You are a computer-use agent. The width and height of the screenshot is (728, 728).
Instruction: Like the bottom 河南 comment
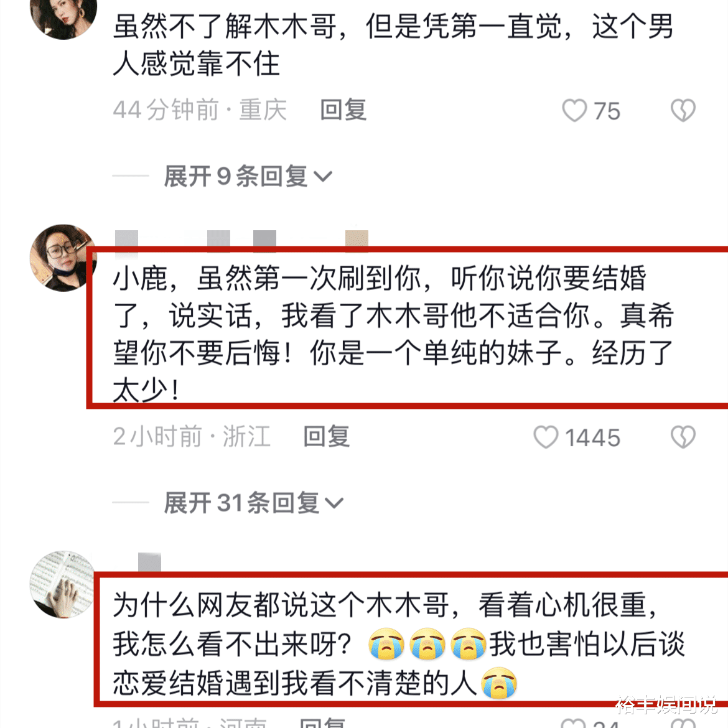[x=574, y=724]
